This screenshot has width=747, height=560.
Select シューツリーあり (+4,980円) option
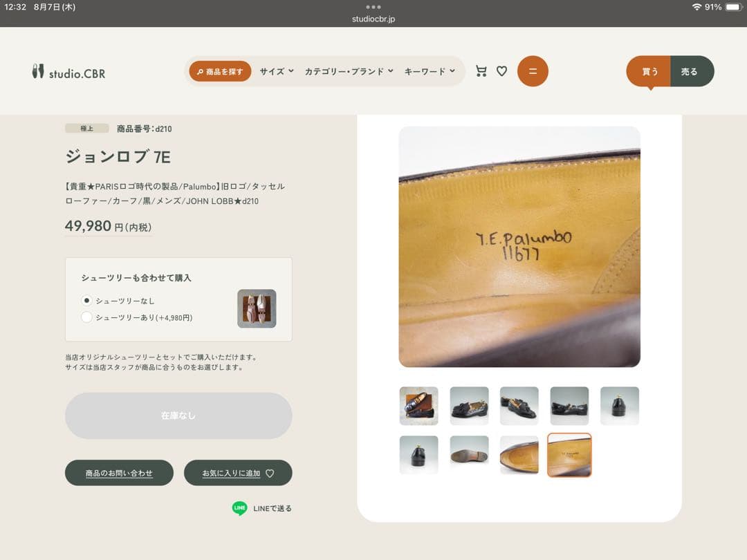tap(87, 317)
